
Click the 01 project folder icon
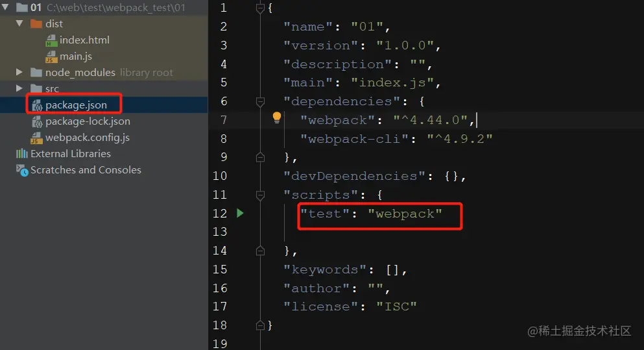tap(22, 7)
